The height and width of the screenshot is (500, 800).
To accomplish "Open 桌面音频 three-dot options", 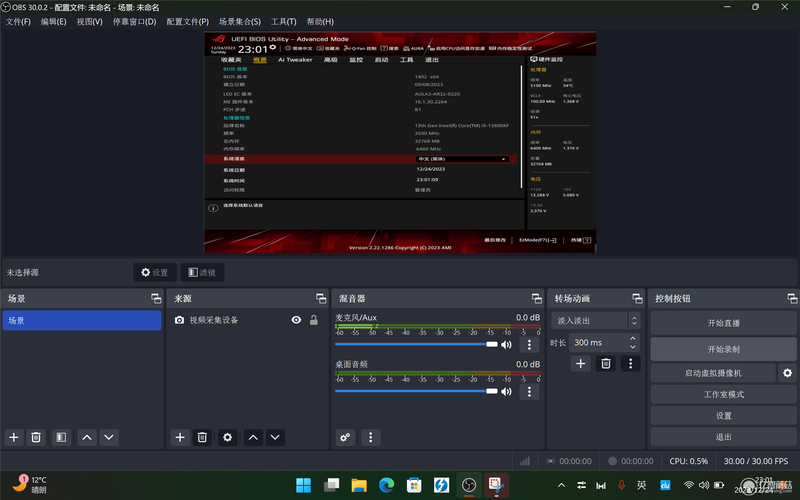I will (529, 391).
